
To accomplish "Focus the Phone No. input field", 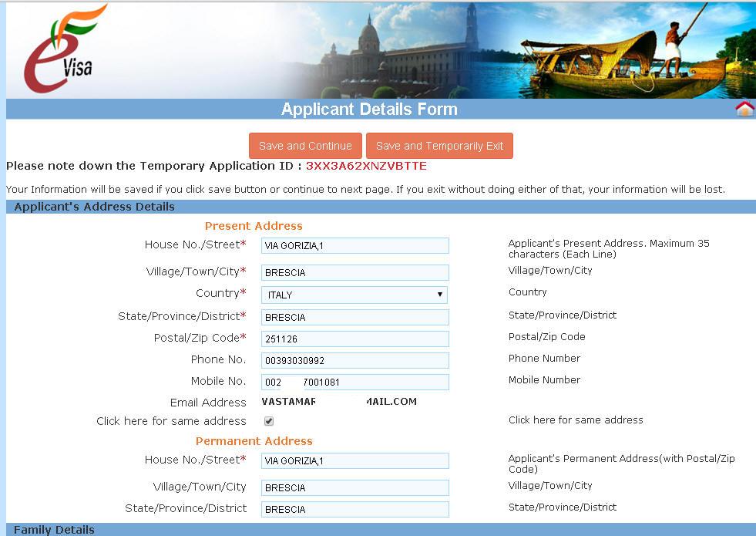I will point(354,360).
